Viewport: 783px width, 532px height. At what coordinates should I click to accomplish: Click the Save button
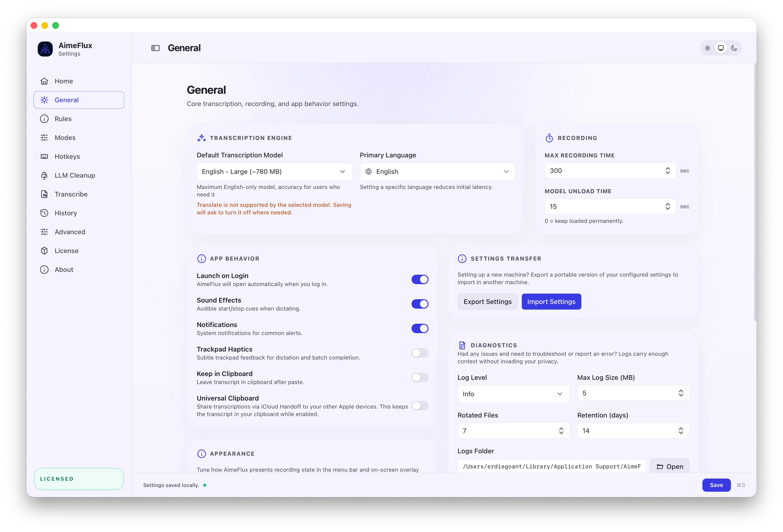click(x=716, y=485)
